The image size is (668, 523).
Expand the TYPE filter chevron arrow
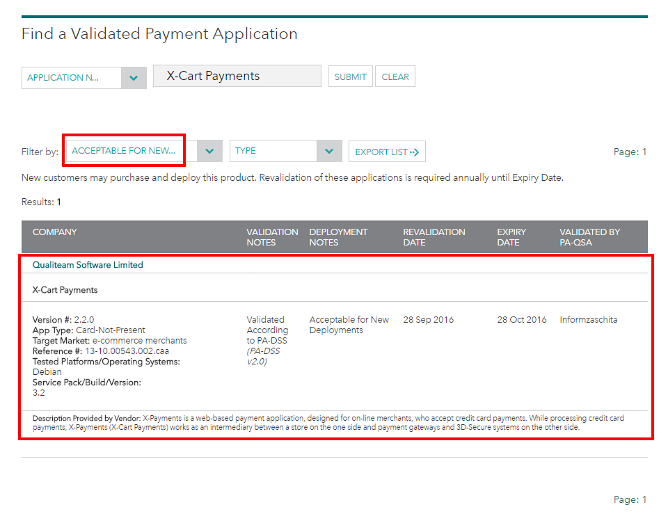click(x=329, y=151)
